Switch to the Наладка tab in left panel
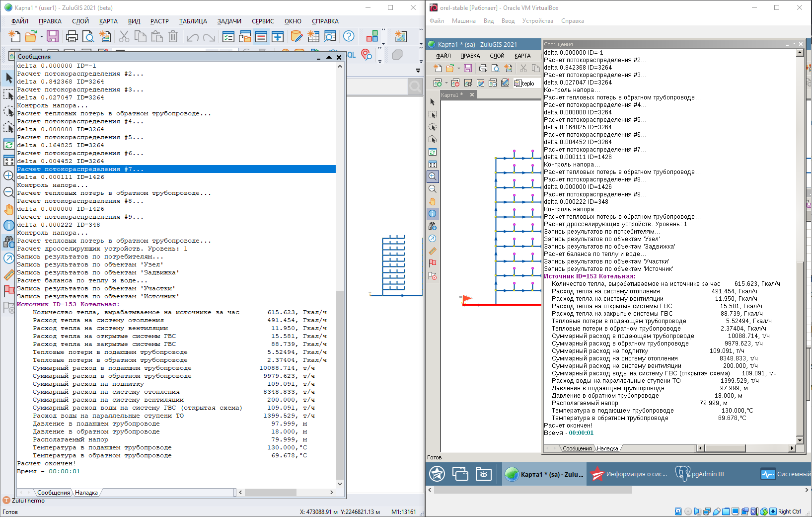Viewport: 812px width, 517px height. tap(86, 493)
